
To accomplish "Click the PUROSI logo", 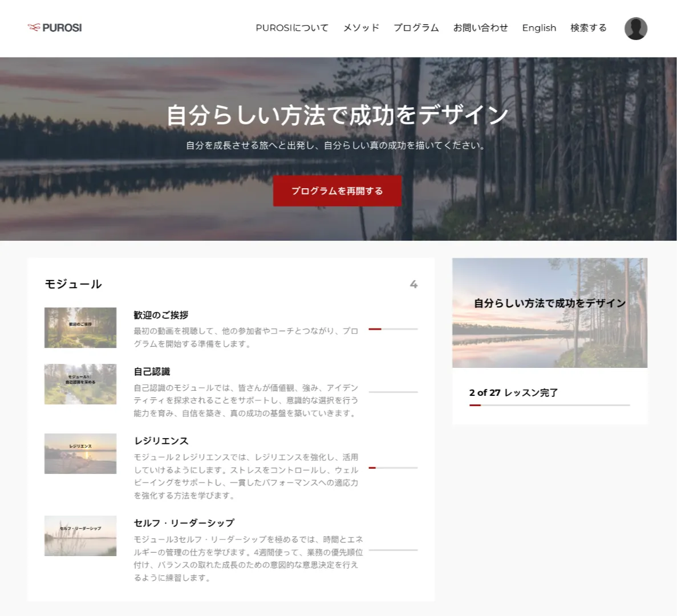I will [55, 27].
